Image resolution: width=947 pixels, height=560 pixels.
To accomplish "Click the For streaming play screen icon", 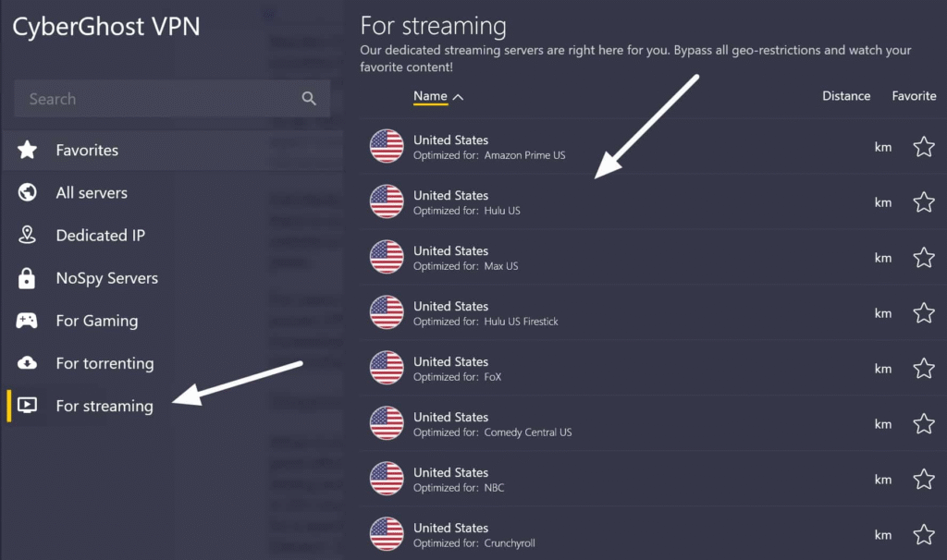I will [28, 406].
